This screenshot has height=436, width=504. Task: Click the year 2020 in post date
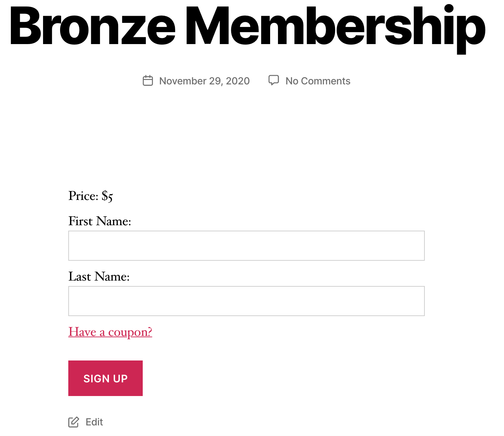(x=238, y=81)
